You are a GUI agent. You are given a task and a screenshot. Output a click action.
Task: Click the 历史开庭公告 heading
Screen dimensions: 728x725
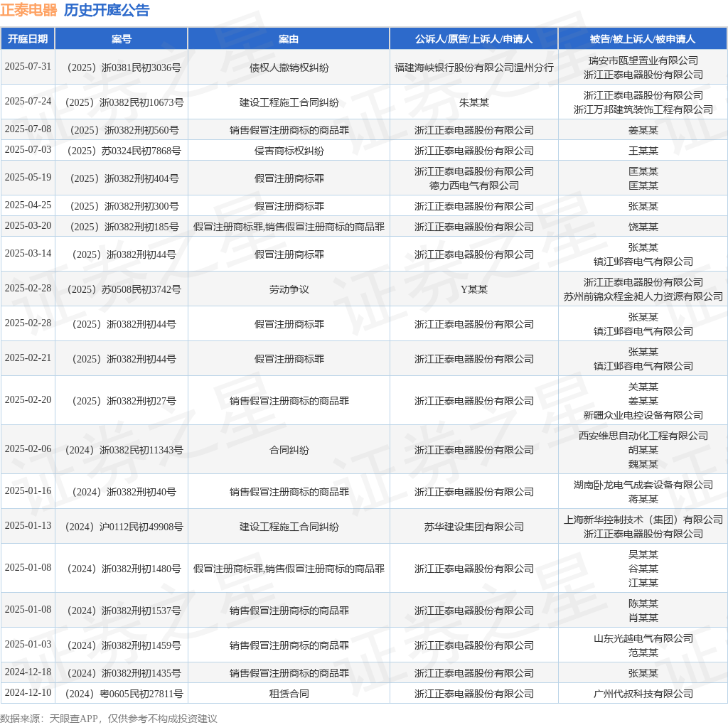point(107,10)
